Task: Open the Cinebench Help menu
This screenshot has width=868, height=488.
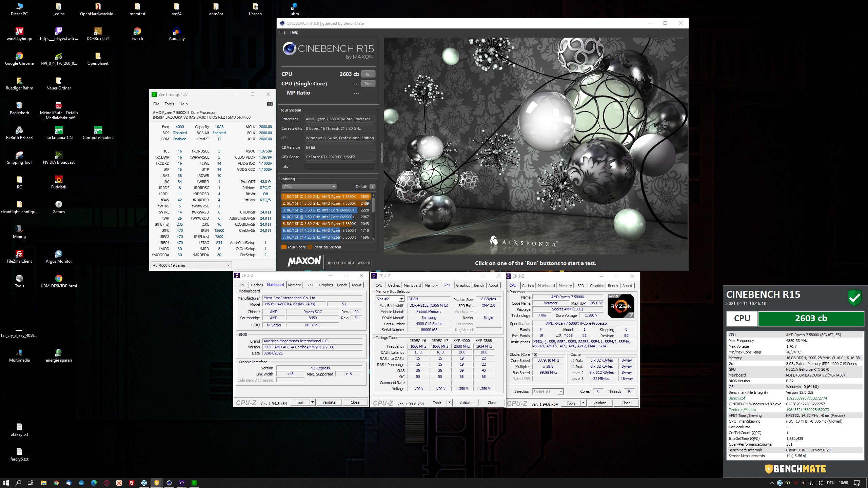Action: [x=294, y=32]
